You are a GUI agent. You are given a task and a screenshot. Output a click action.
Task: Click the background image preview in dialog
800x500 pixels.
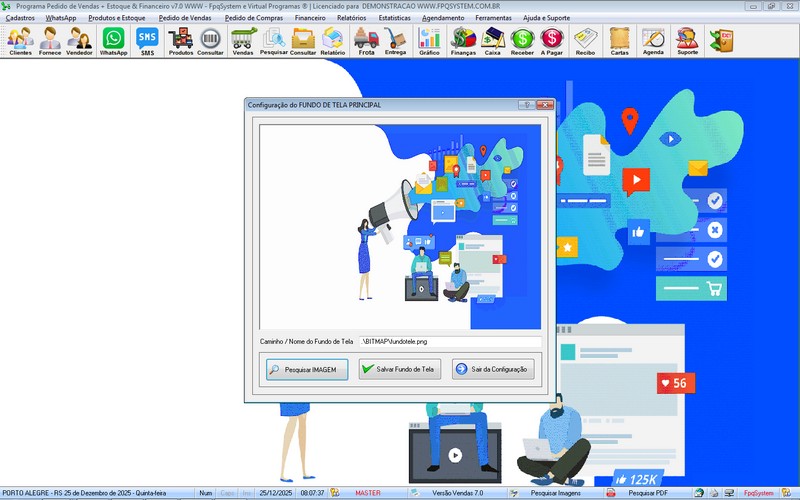click(400, 227)
